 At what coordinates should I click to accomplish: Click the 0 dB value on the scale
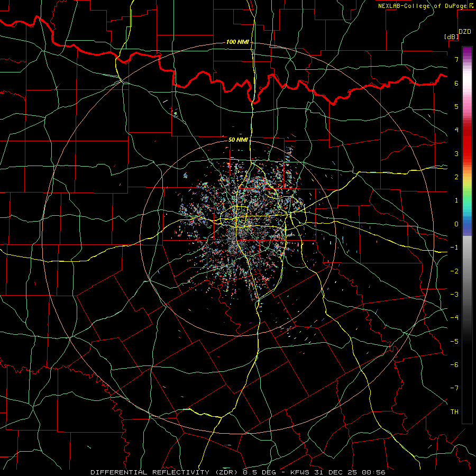coord(456,224)
